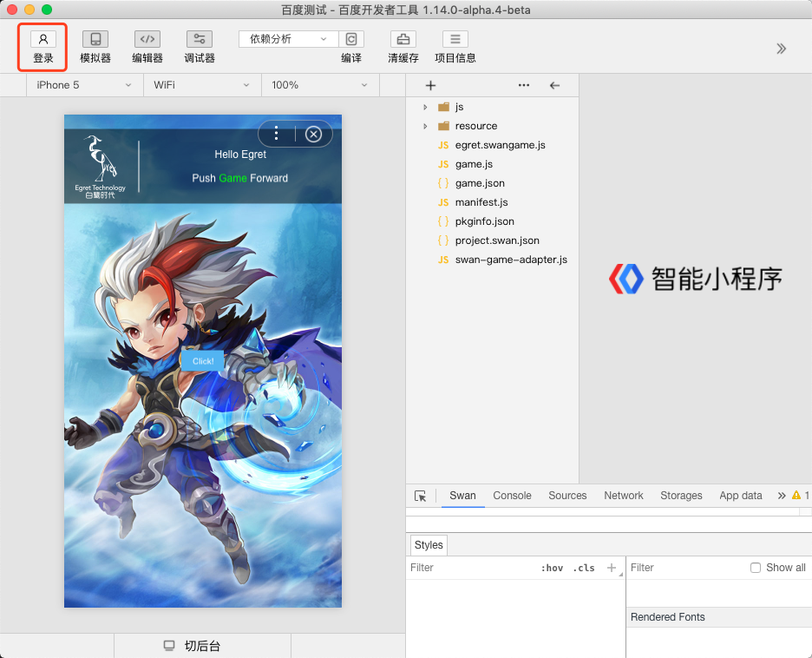Image resolution: width=812 pixels, height=658 pixels.
Task: Click the 切后台 button
Action: (202, 646)
